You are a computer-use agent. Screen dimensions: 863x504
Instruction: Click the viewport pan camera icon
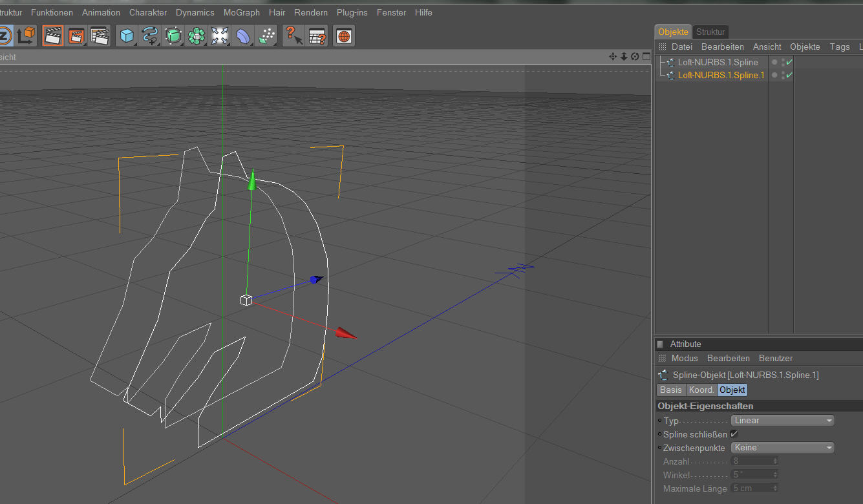point(613,57)
